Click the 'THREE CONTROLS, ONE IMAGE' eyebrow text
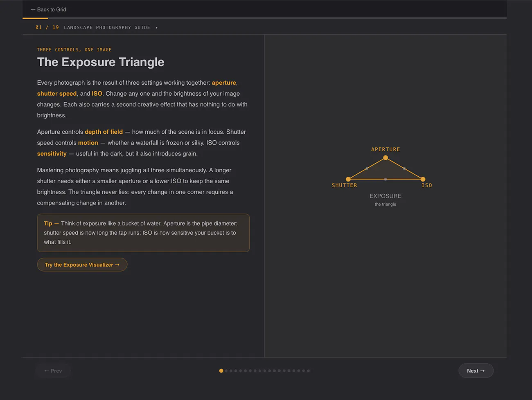The width and height of the screenshot is (532, 400). click(74, 49)
